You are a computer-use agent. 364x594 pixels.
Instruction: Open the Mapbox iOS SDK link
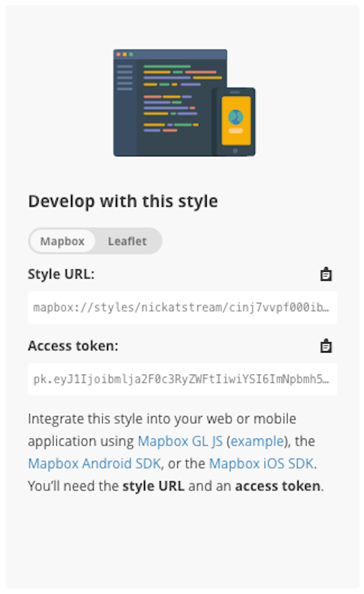point(261,464)
